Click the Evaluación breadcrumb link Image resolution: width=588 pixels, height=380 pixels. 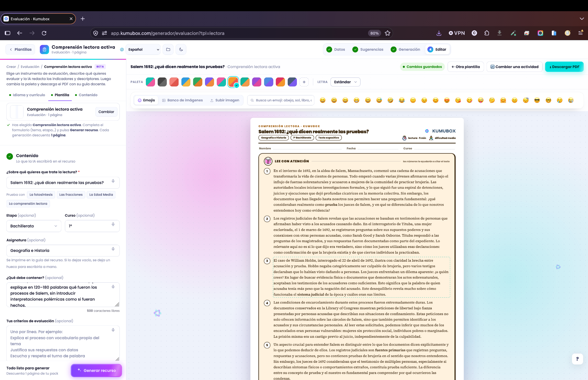[x=30, y=67]
